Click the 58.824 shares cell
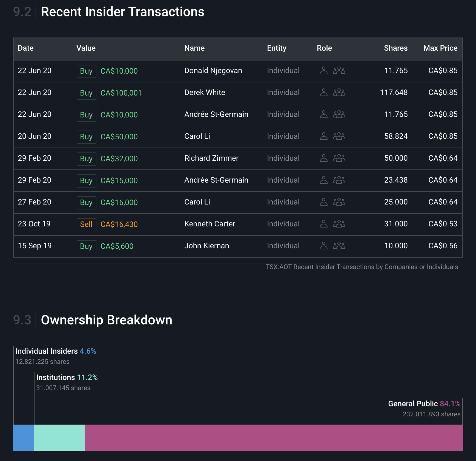The image size is (476, 461). 396,136
